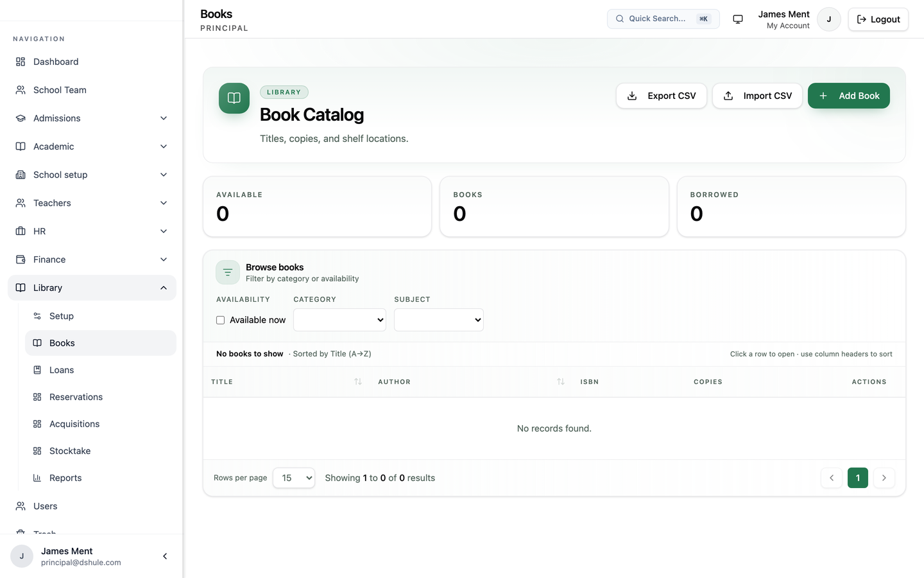
Task: Click the Reservations grid icon
Action: coord(37,397)
